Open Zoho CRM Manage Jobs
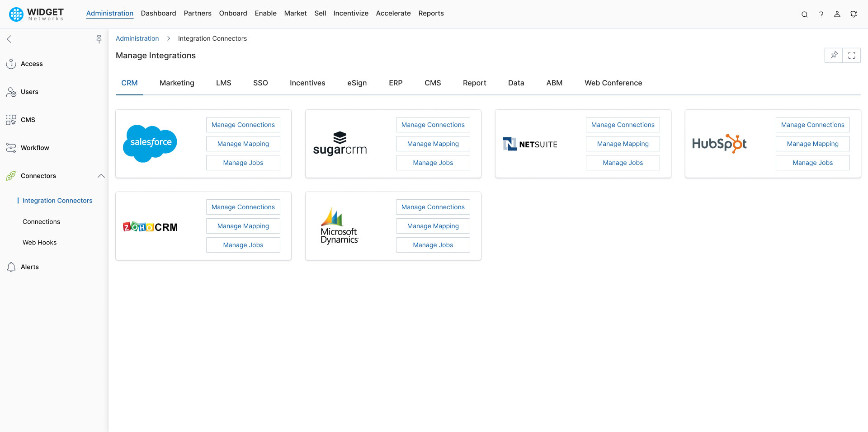Viewport: 868px width, 432px height. click(x=243, y=245)
